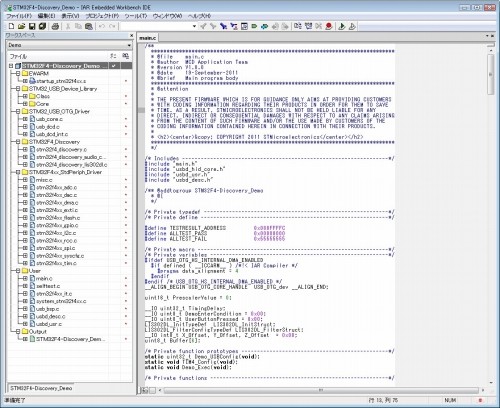Expand the Core folder
The height and width of the screenshot is (408, 500).
tap(25, 104)
